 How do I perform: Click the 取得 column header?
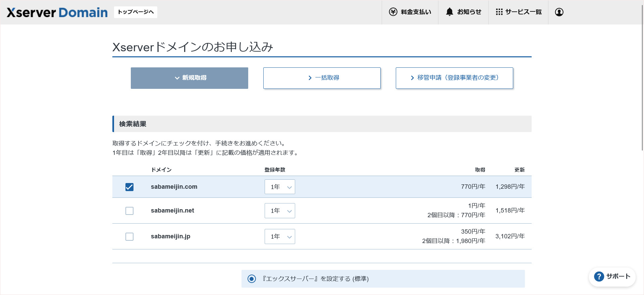pyautogui.click(x=480, y=170)
